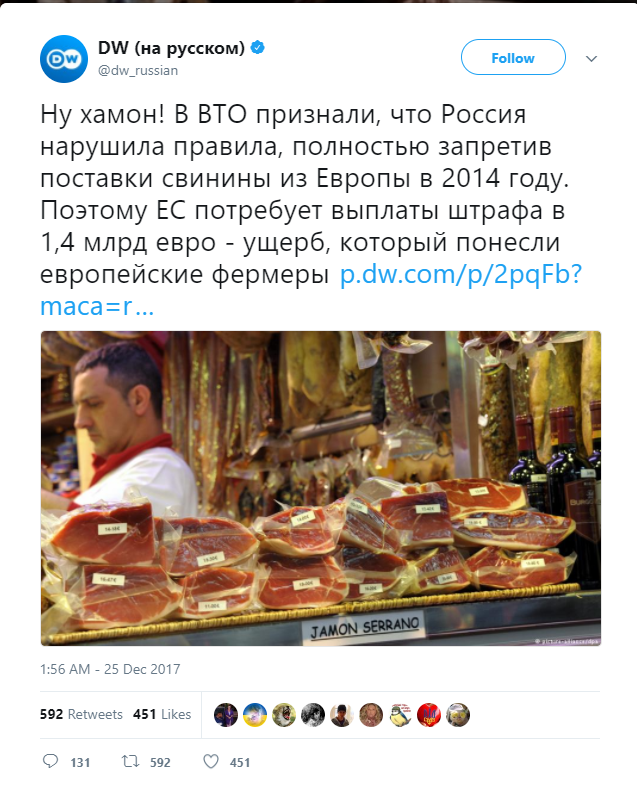Open the barking dog liker avatar
The image size is (637, 793).
click(284, 715)
